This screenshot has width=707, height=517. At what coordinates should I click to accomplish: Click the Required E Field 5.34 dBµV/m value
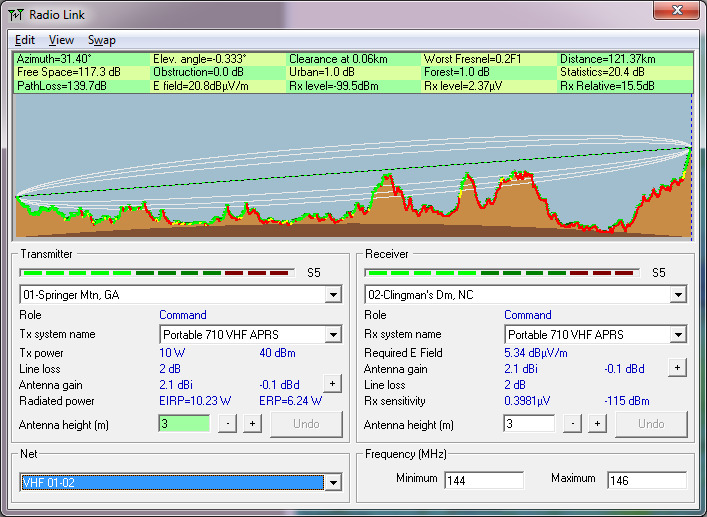point(536,353)
